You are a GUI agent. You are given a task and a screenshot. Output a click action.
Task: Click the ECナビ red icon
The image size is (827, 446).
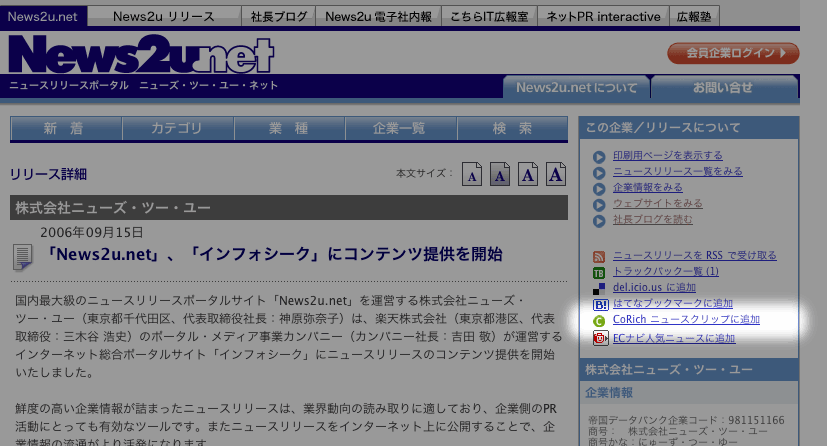click(599, 338)
